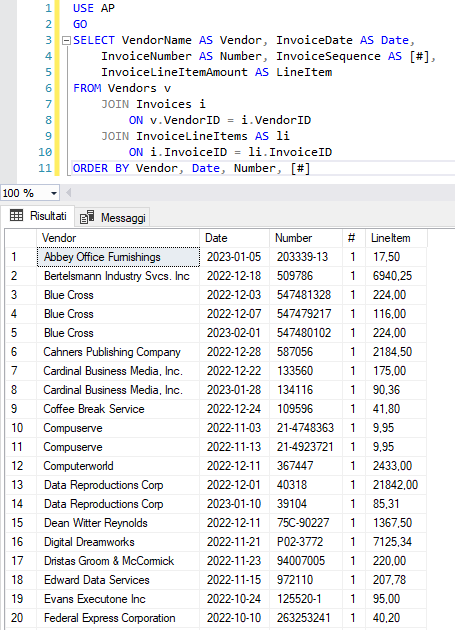Image resolution: width=455 pixels, height=630 pixels.
Task: Select invoice number 203339-13
Action: [x=305, y=257]
